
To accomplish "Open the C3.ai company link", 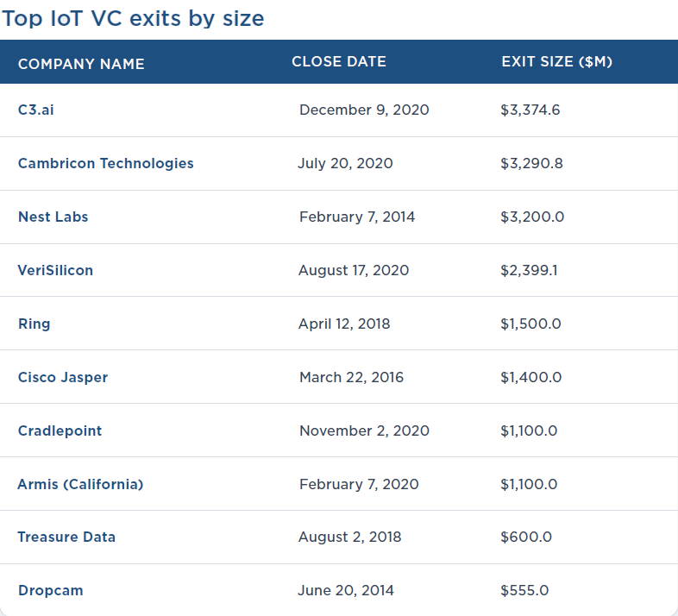I will 35,110.
